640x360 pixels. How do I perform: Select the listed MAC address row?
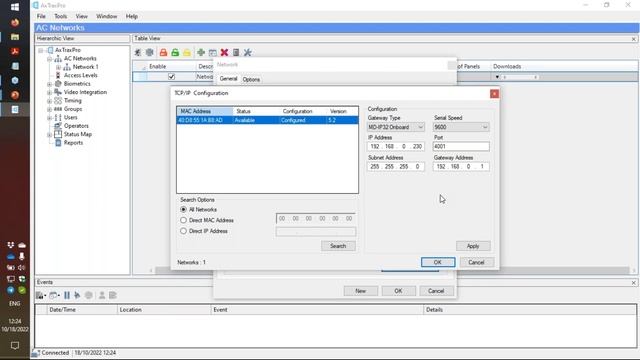267,120
